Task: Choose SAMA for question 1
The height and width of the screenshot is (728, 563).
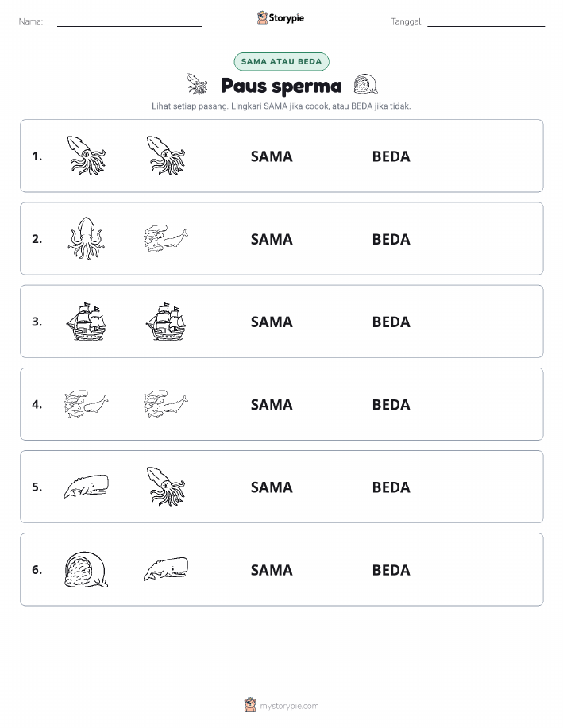Action: click(272, 156)
